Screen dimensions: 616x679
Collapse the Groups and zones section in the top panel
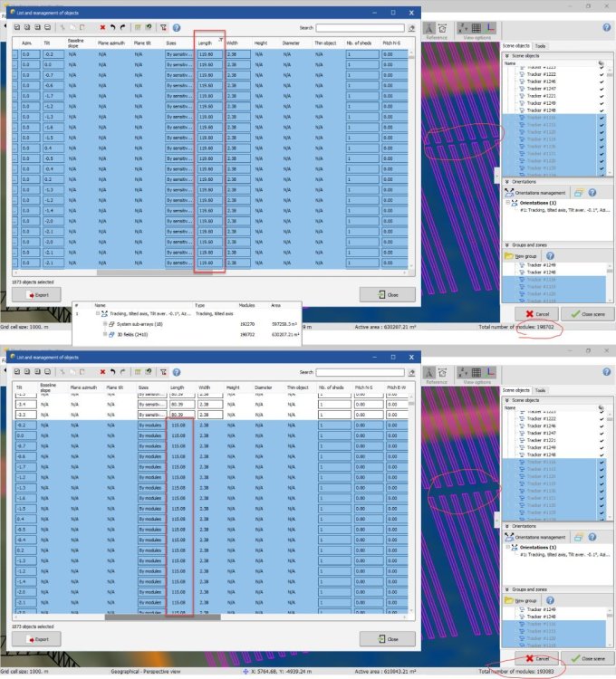tap(505, 245)
